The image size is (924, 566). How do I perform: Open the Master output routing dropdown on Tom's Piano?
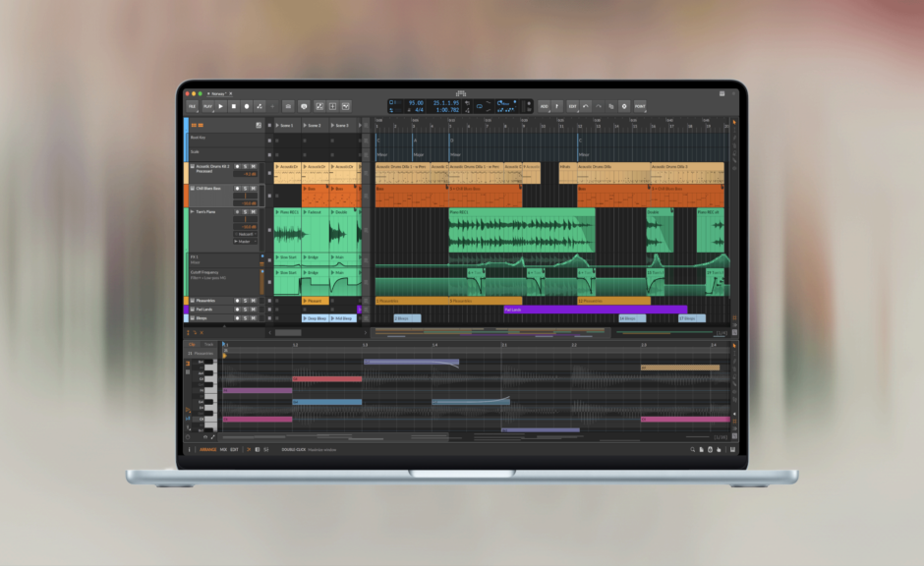click(x=245, y=242)
